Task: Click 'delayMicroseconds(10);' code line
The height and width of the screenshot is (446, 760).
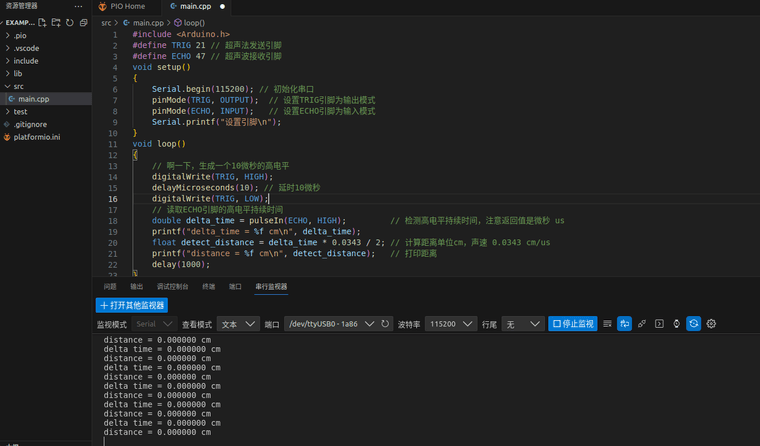Action: click(x=205, y=188)
